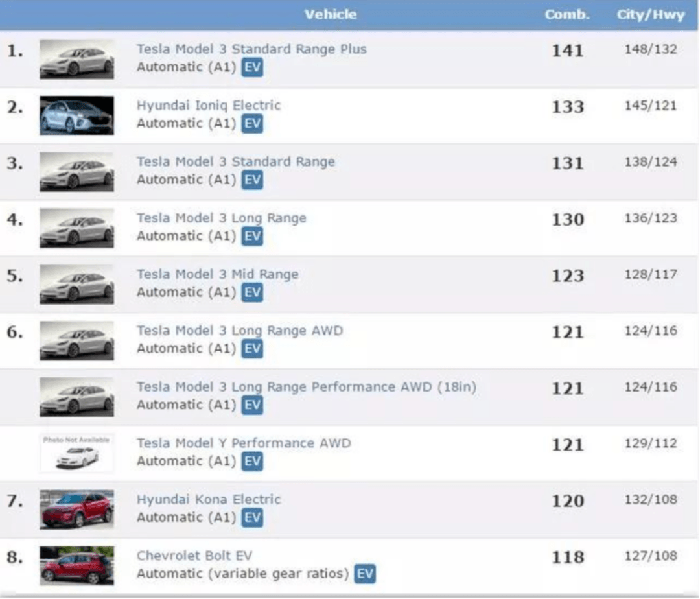Click the EV badge for Hyundai Kona Electric

[x=252, y=518]
